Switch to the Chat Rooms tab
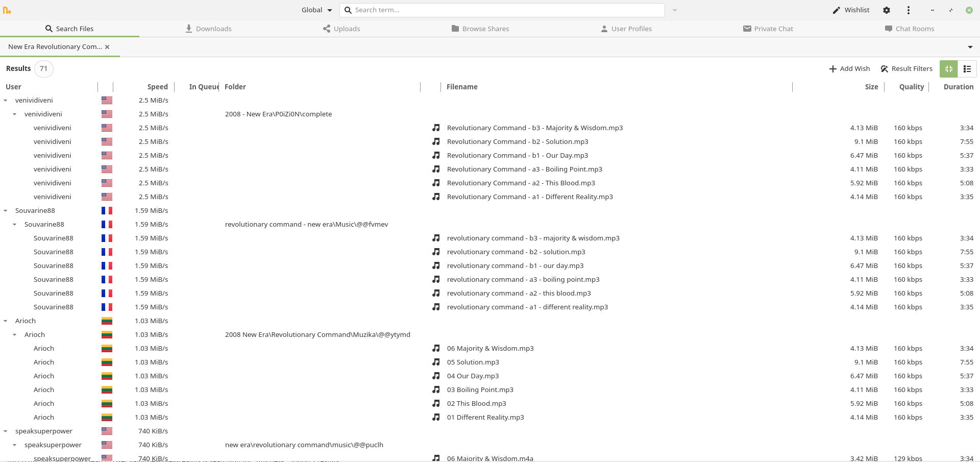 pos(910,29)
